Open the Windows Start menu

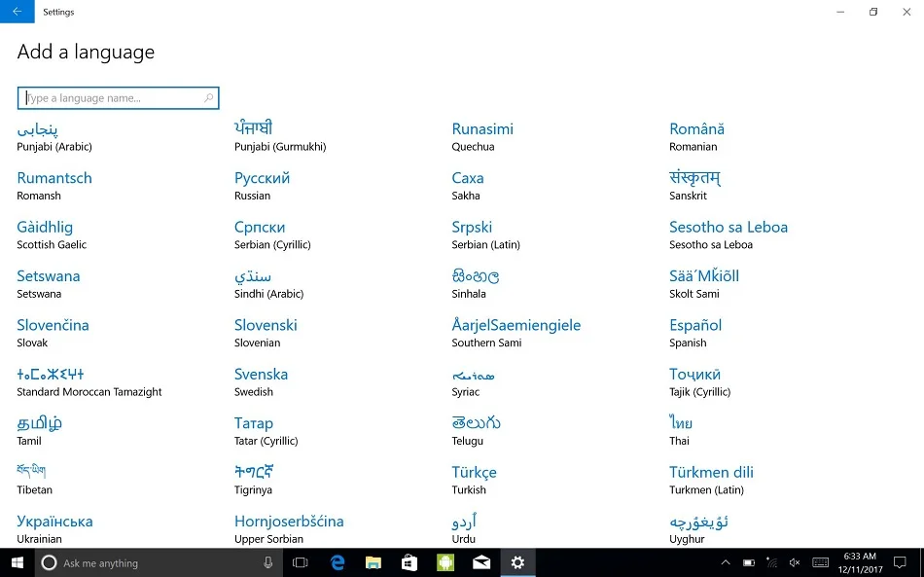tap(18, 562)
